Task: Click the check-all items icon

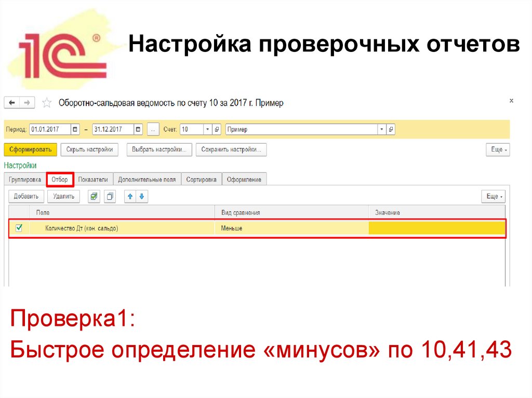Action: 94,196
